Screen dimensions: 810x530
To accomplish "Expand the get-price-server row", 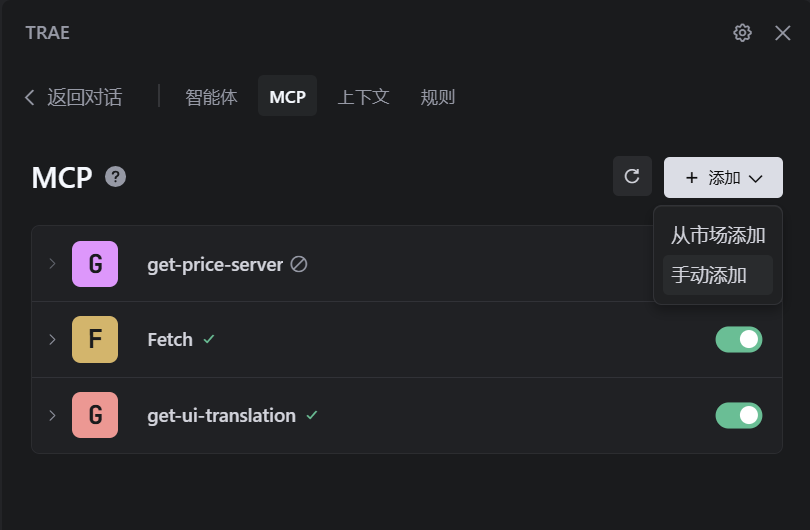I will (x=52, y=264).
